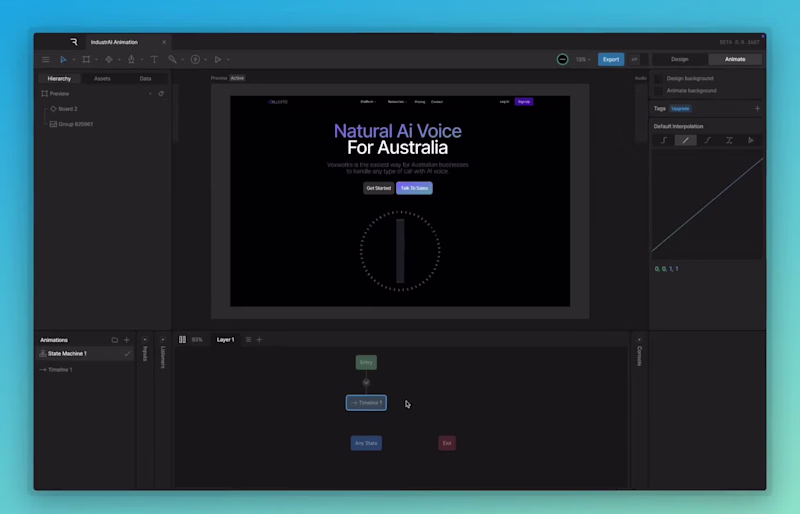
Task: Switch to Animate mode
Action: (735, 59)
